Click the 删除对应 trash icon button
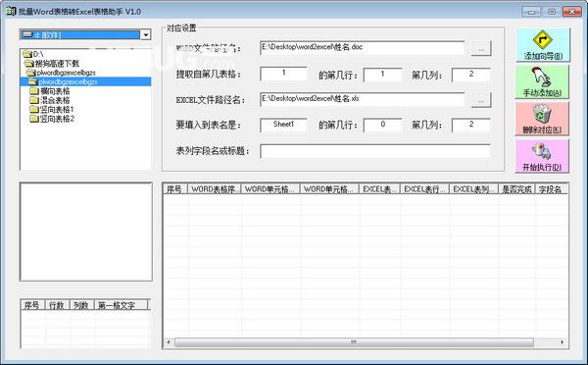The width and height of the screenshot is (588, 365). click(x=543, y=119)
